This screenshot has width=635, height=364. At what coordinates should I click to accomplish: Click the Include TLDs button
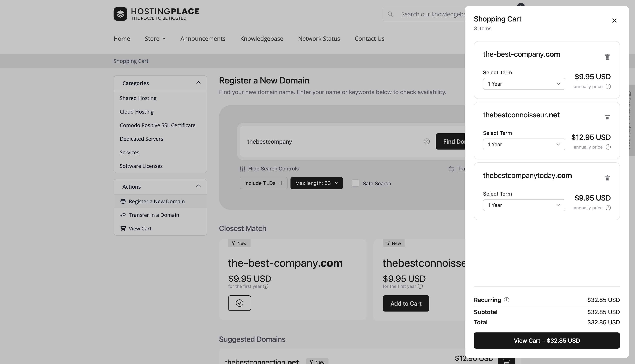263,183
